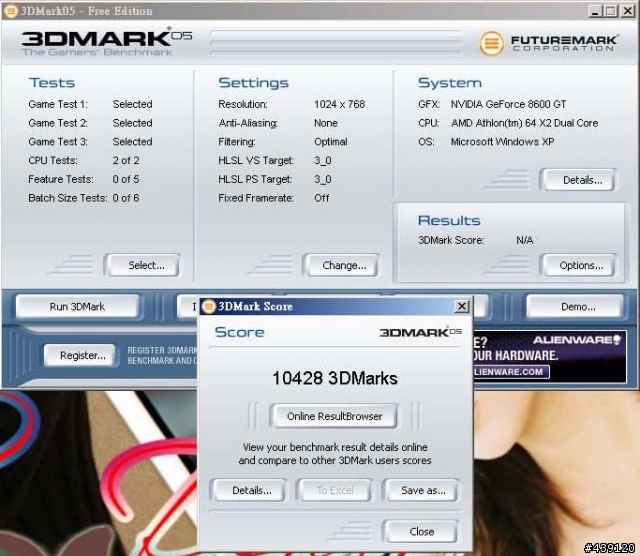Viewport: 640px width, 556px height.
Task: Click 'Game Test 3:' label
Action: pos(58,142)
